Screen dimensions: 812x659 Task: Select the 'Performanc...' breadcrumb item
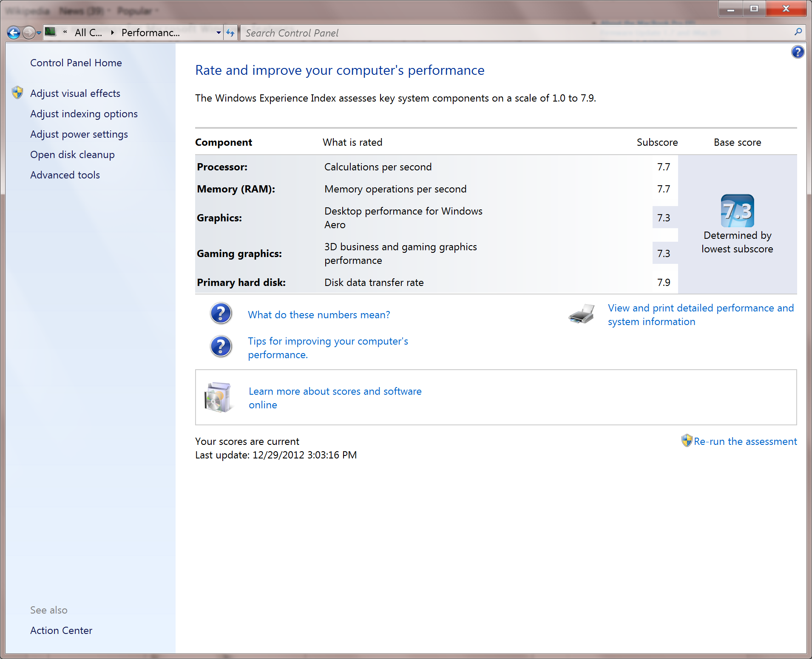[150, 33]
